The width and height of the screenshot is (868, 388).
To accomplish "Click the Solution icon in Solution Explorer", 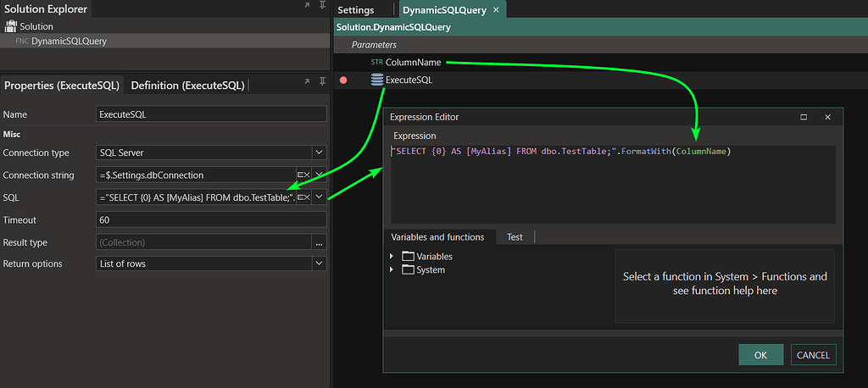I will click(11, 26).
